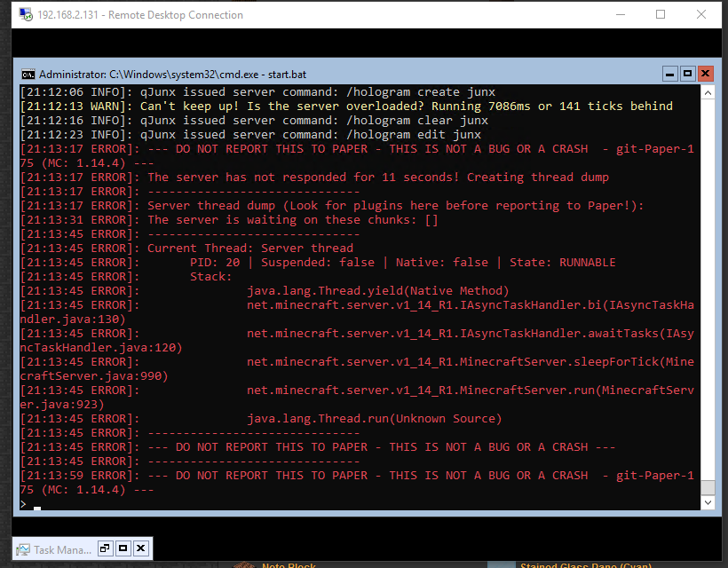Screen dimensions: 728x568
Task: Click the console scrollbar thumb near bottom
Action: pyautogui.click(x=708, y=487)
